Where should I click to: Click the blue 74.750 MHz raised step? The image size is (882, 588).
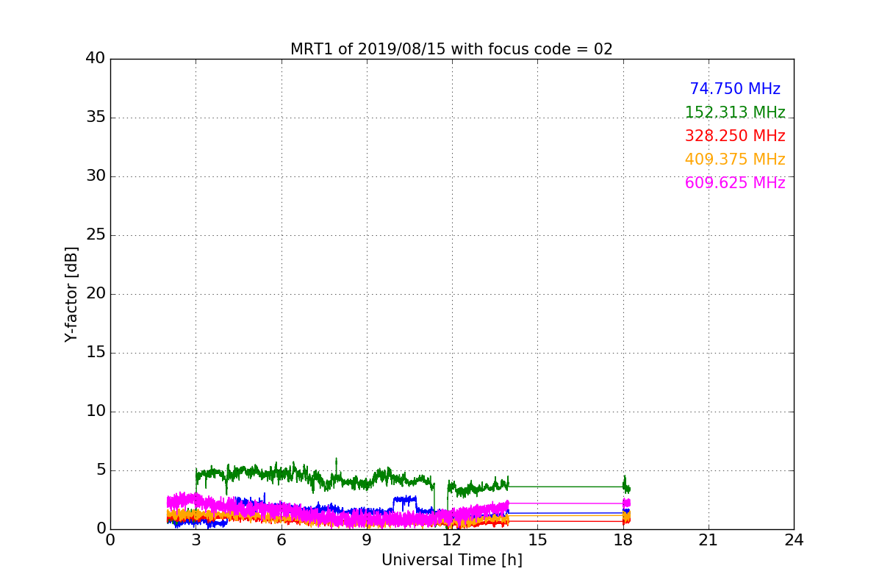(405, 501)
